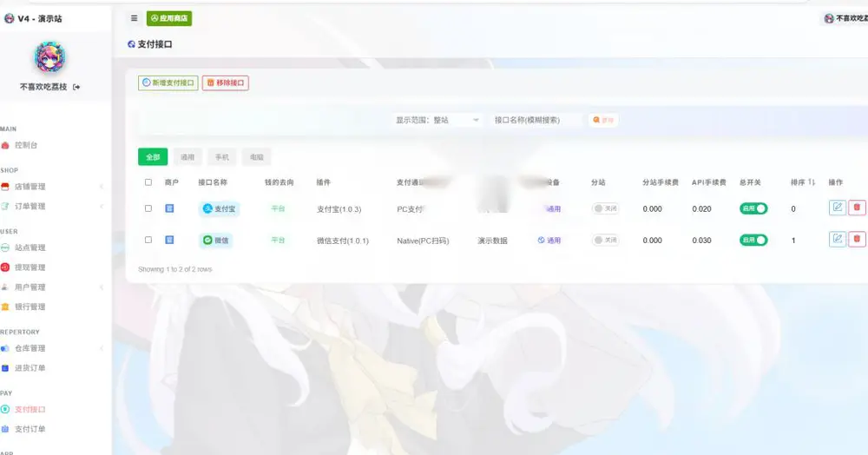
Task: Click 新增支付接口 add button
Action: pos(168,83)
